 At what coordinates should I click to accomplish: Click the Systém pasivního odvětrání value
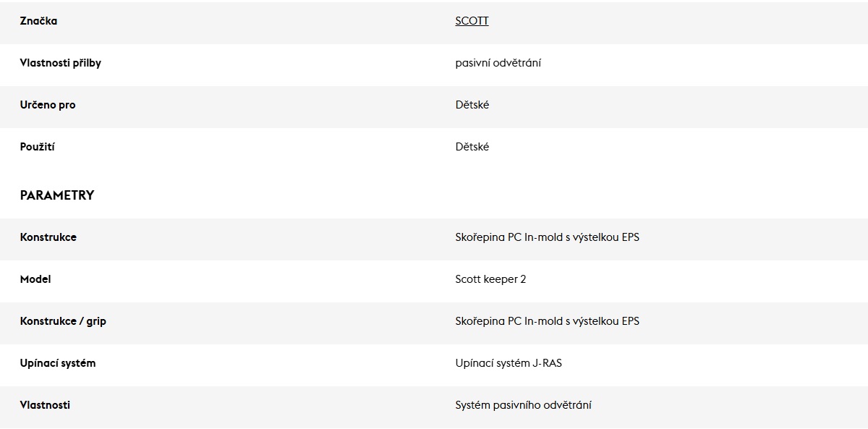coord(523,405)
